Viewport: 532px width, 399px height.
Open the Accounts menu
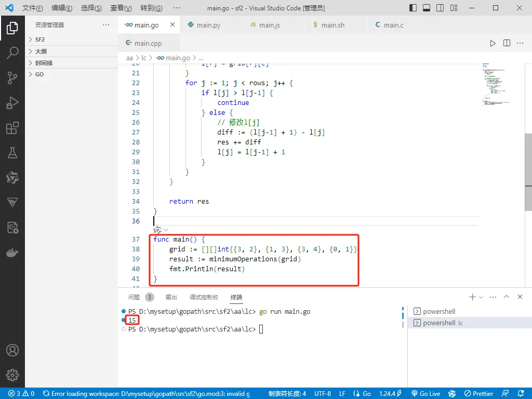pyautogui.click(x=12, y=350)
